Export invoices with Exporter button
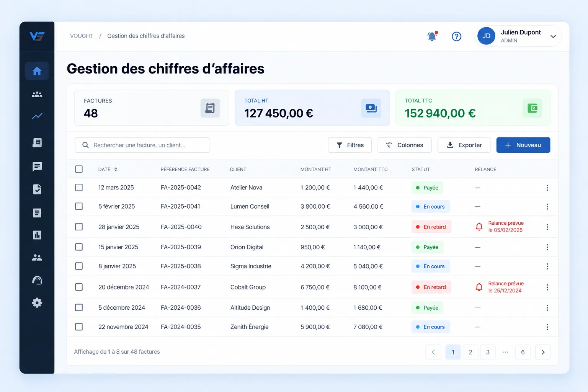The height and width of the screenshot is (392, 588). click(x=464, y=145)
